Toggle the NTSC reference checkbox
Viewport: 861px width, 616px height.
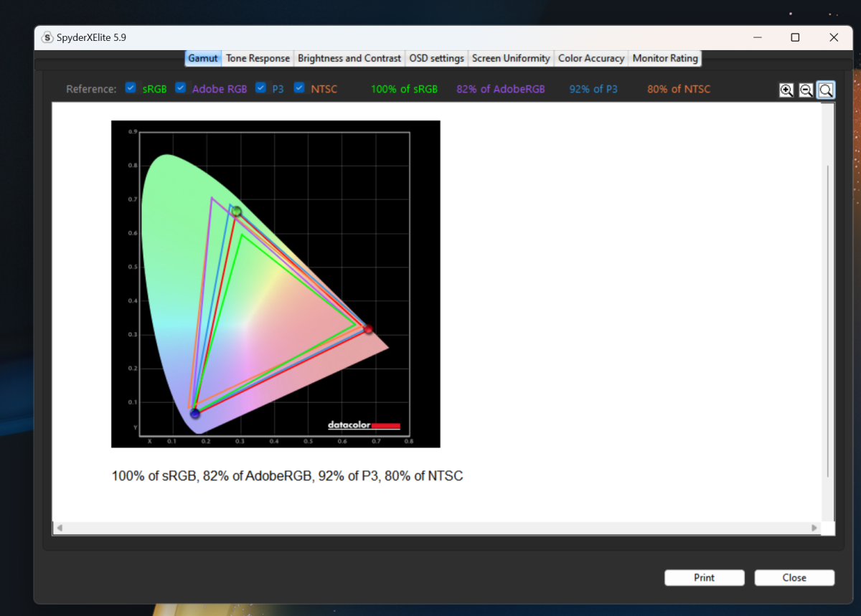(x=300, y=88)
